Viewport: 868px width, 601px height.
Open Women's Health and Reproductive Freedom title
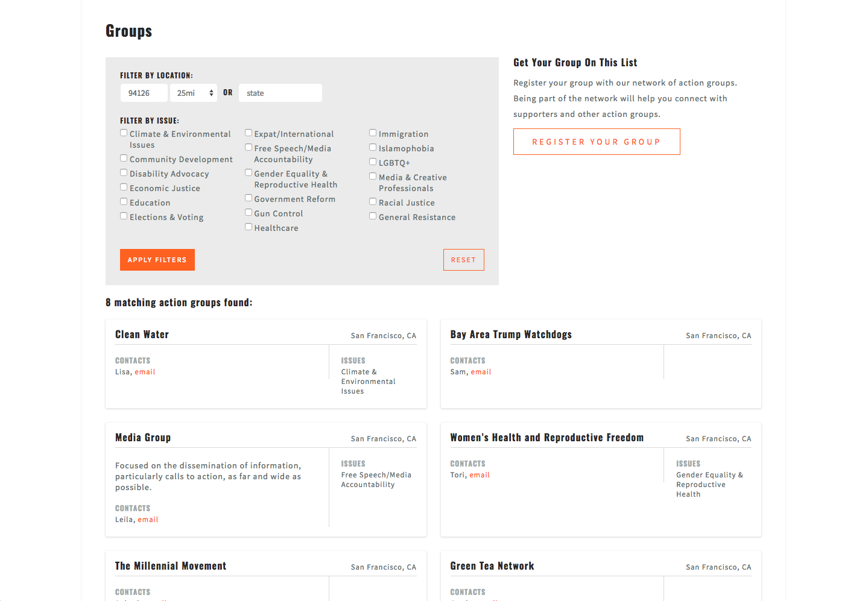pos(547,438)
